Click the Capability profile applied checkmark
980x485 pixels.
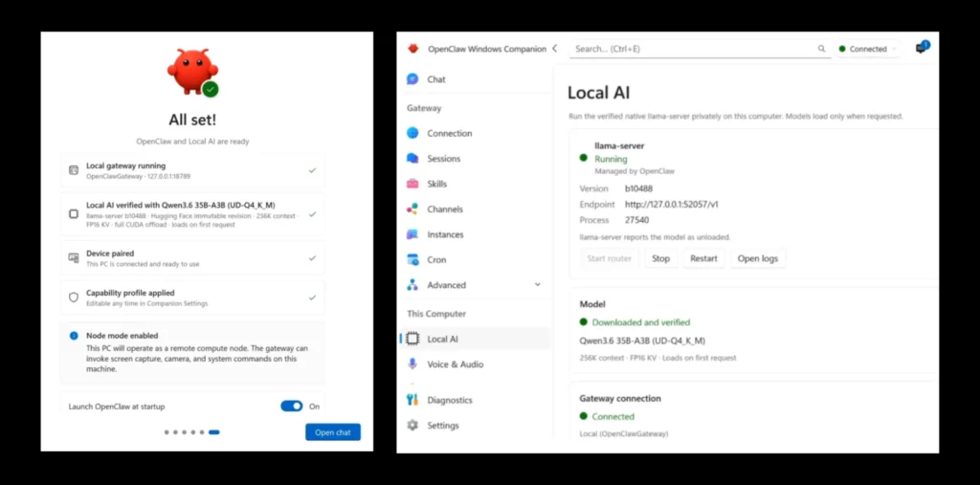pyautogui.click(x=313, y=298)
